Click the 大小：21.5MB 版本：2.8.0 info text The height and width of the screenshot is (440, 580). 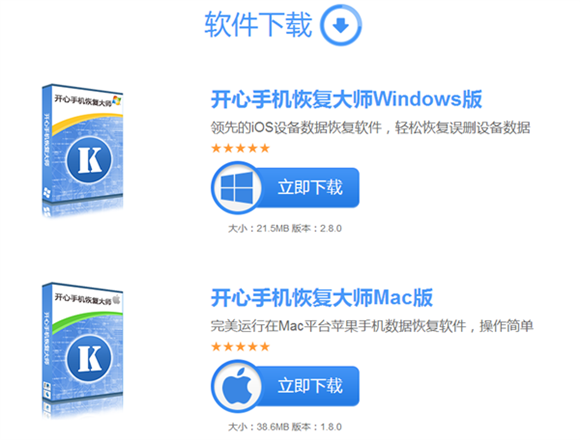[x=285, y=229]
